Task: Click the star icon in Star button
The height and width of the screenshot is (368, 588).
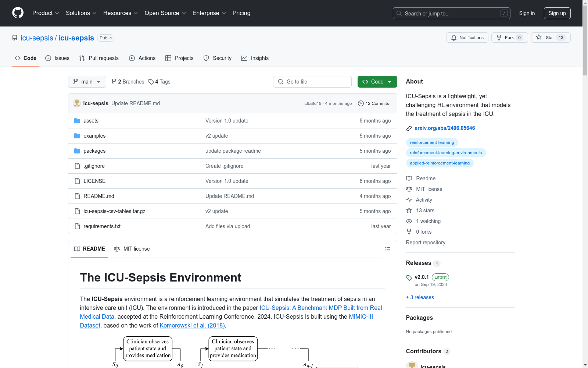Action: [539, 37]
